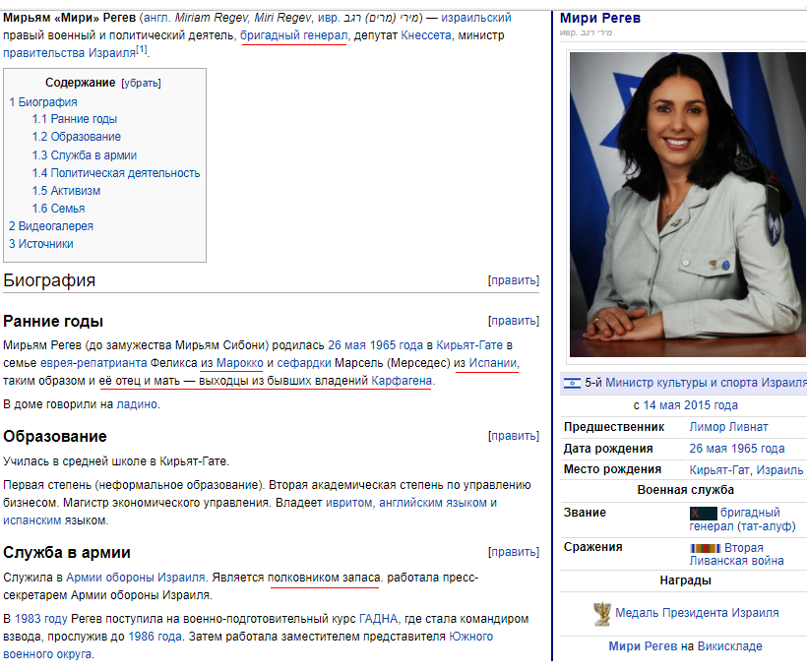Image resolution: width=807 pixels, height=672 pixels.
Task: Open the ладино link
Action: coord(137,404)
